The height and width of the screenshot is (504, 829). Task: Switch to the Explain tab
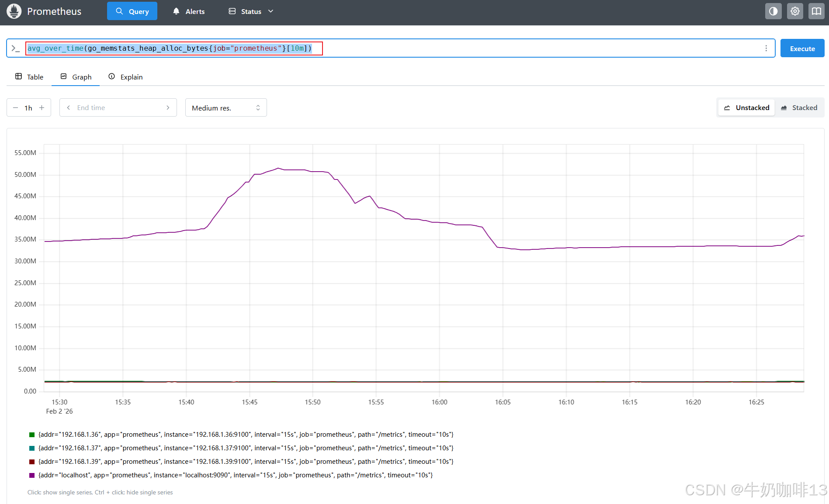(x=126, y=77)
